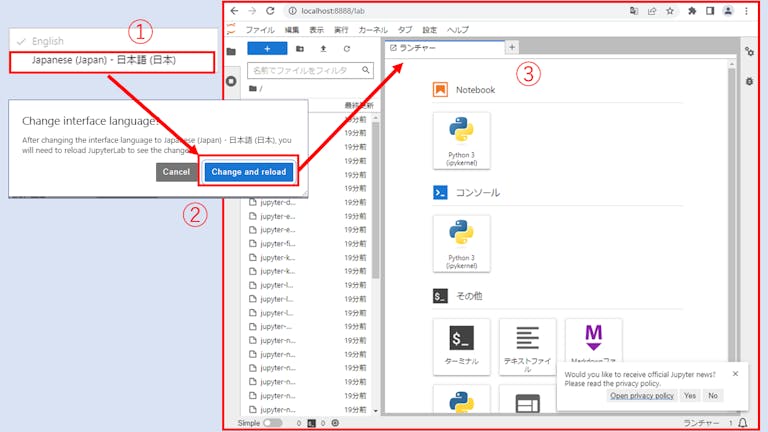Click file browser vertical scrollbar

coord(376,200)
